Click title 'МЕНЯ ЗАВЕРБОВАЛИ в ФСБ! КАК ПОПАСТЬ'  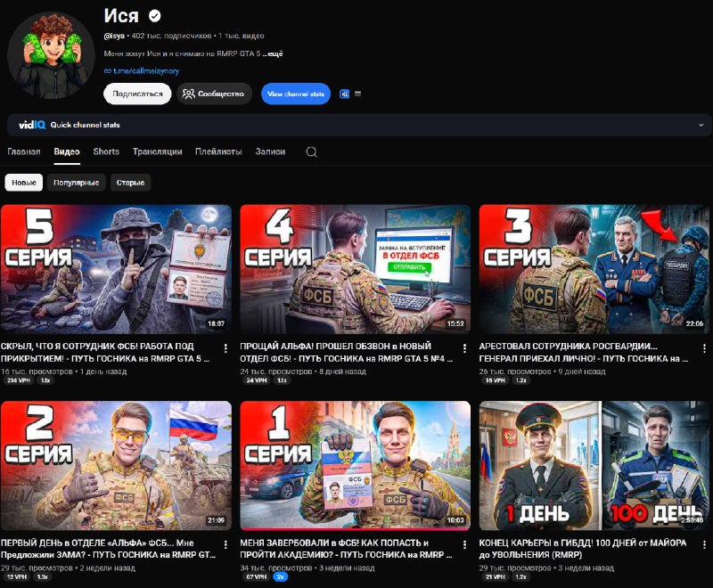click(x=346, y=549)
